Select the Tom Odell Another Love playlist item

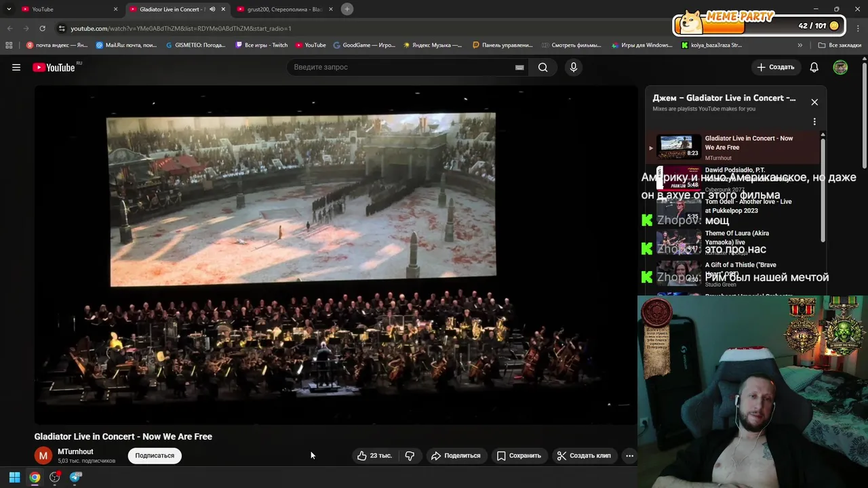click(732, 209)
